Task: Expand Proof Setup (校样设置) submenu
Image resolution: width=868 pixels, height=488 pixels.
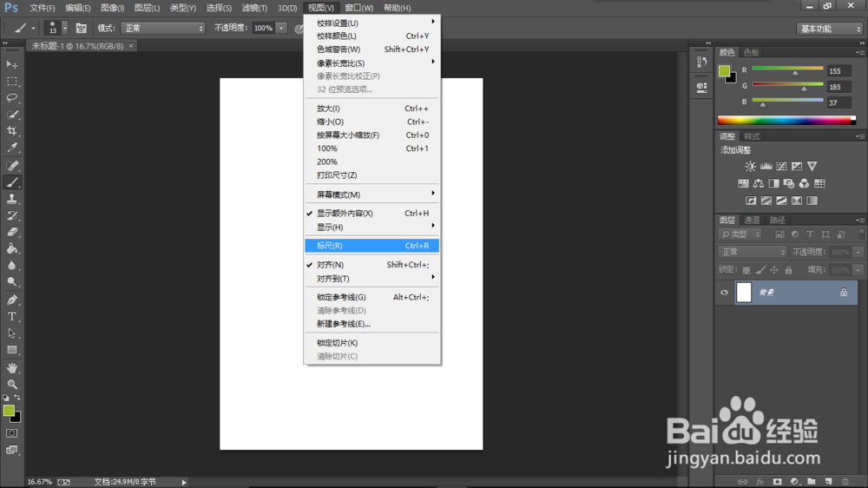Action: tap(372, 23)
